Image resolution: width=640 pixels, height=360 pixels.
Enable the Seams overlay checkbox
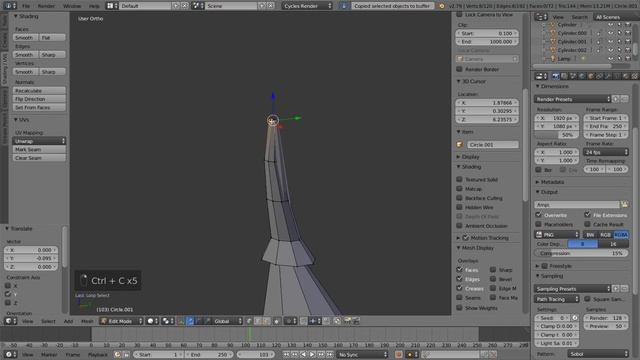(x=460, y=298)
